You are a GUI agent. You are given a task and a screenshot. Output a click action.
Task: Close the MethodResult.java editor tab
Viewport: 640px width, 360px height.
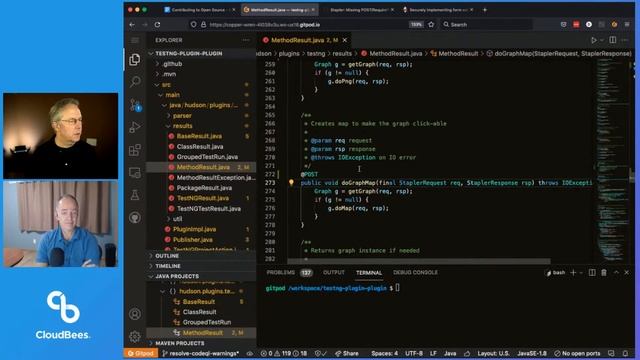pyautogui.click(x=345, y=40)
